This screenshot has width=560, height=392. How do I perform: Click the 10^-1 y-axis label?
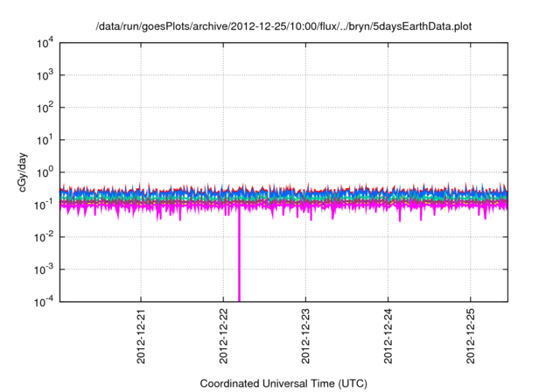tap(44, 206)
